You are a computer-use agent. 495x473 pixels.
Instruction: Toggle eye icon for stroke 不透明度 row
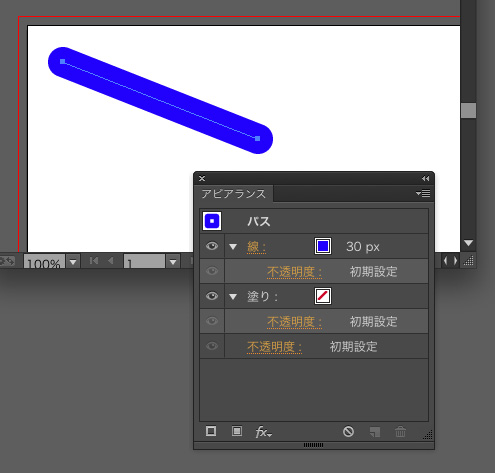[212, 271]
